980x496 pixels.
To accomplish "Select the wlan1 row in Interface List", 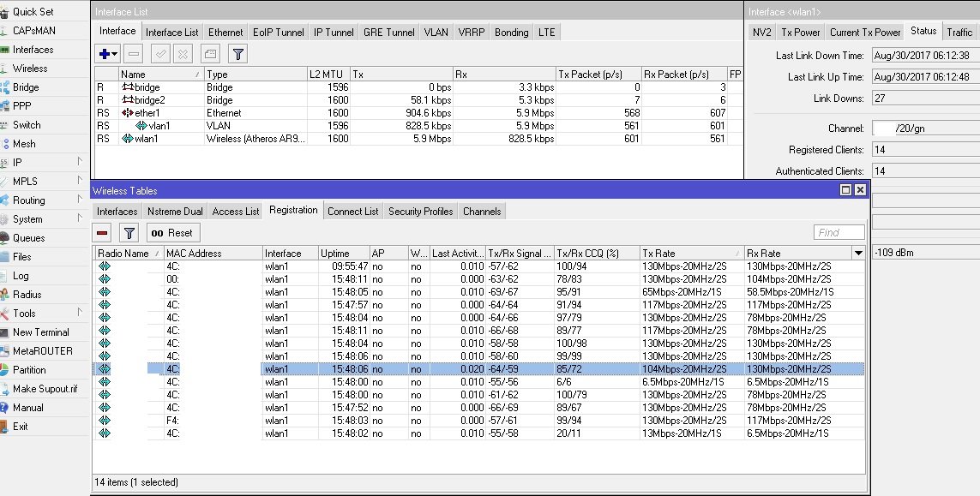I will [x=418, y=139].
